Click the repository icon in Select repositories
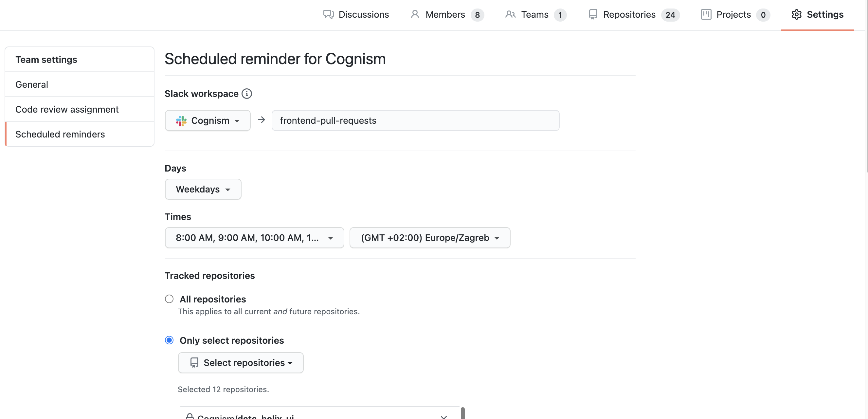Viewport: 868px width, 419px height. tap(194, 362)
